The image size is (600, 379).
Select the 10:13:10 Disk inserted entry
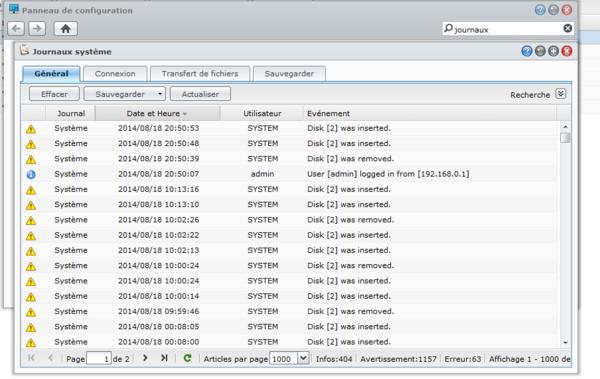pos(289,204)
